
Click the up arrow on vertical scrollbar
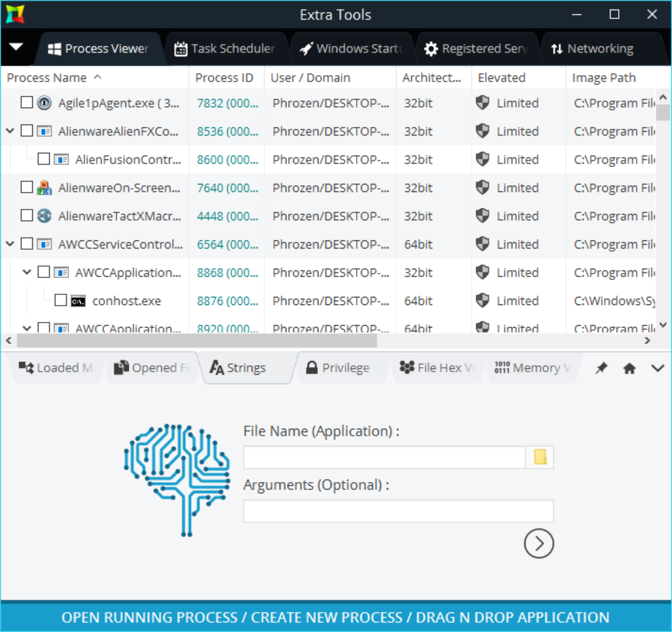(663, 98)
